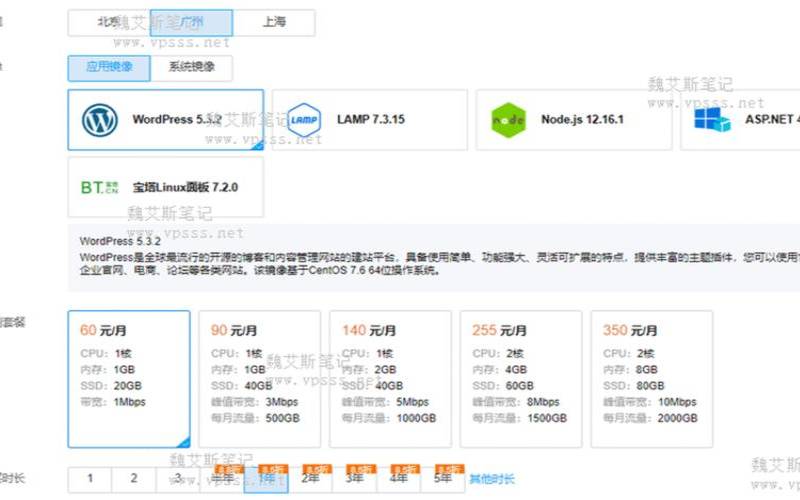Image resolution: width=800 pixels, height=500 pixels.
Task: Click the green Node.js icon
Action: coord(508,121)
